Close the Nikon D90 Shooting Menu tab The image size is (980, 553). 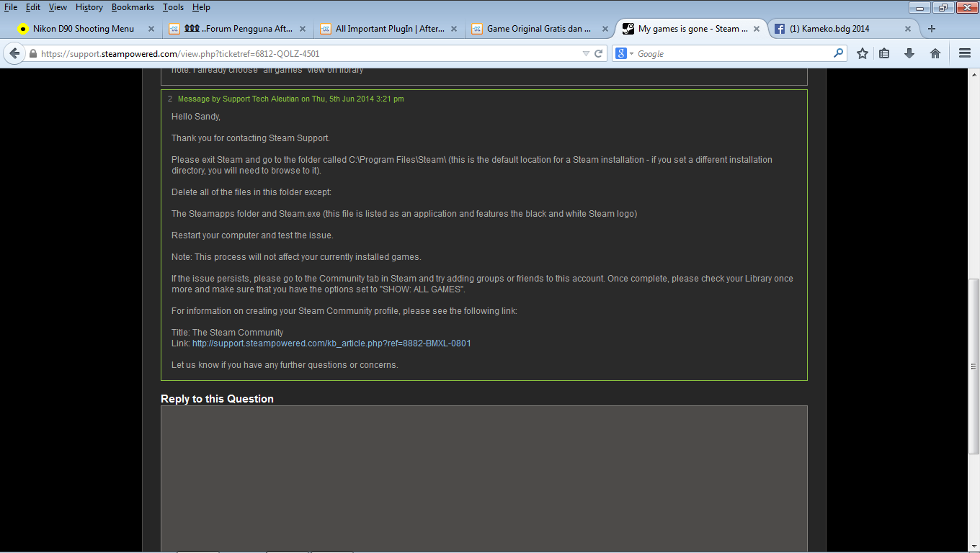click(151, 29)
